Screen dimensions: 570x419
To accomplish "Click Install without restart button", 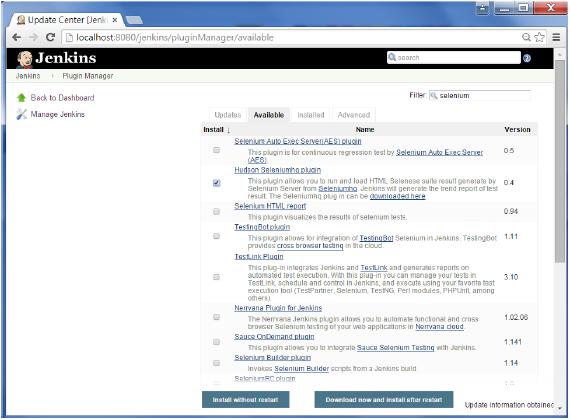I will coord(245,400).
